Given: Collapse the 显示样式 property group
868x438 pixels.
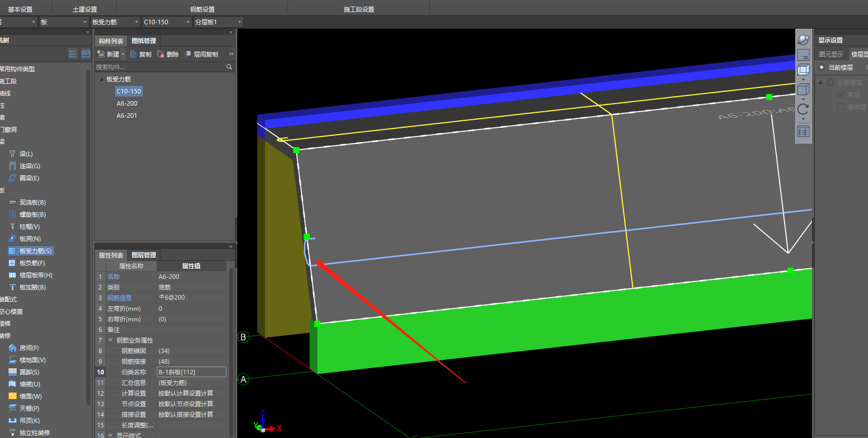Looking at the screenshot, I should [111, 435].
